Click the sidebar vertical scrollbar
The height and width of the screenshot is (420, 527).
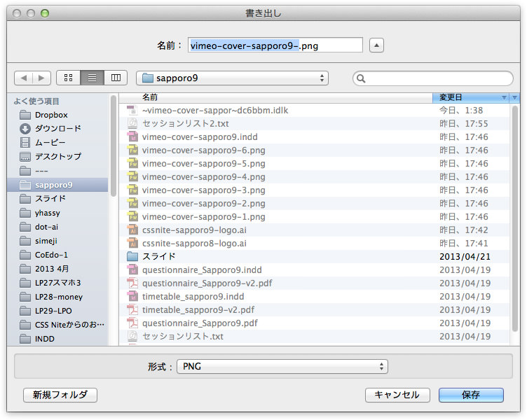(114, 146)
